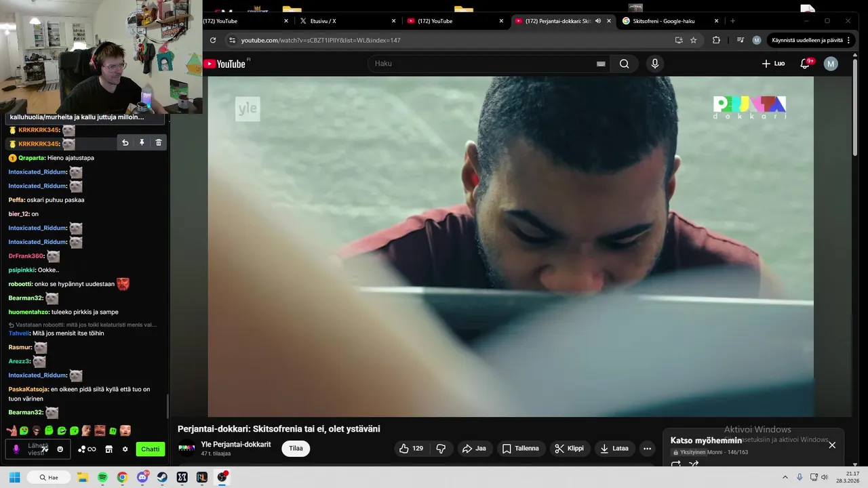Open Windows Start menu
Screen dimensions: 868x488
coord(14,477)
